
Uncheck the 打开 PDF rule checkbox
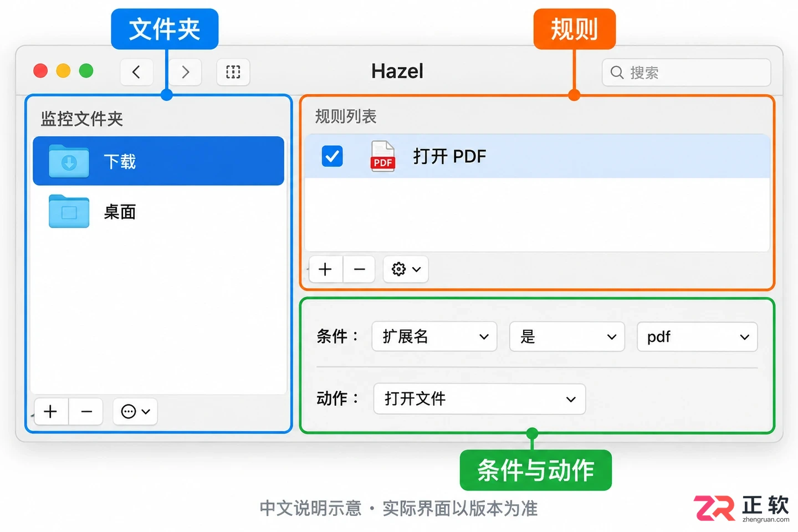coord(332,156)
